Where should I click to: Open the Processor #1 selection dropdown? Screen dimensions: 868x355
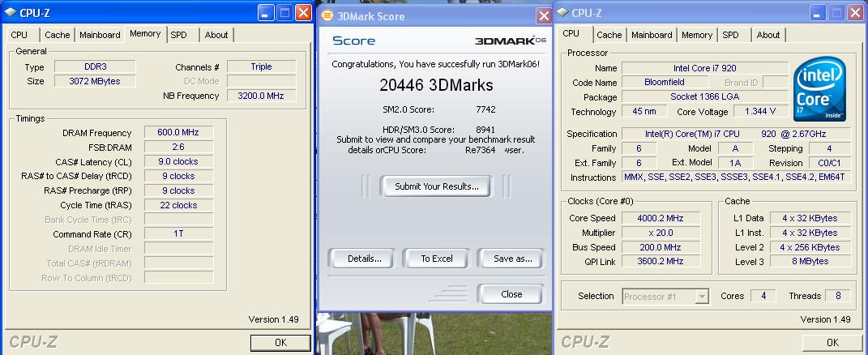(x=702, y=297)
